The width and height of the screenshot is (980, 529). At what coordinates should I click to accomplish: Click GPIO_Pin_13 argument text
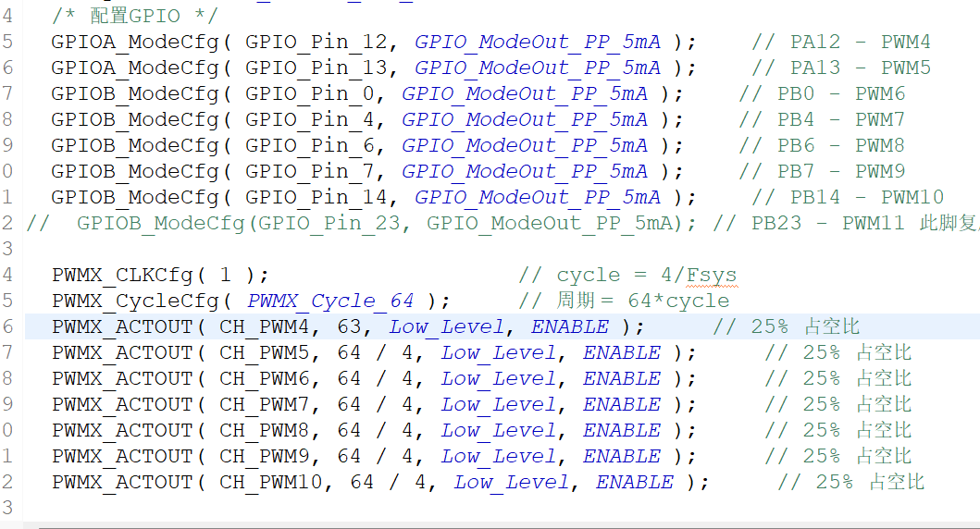coord(309,68)
